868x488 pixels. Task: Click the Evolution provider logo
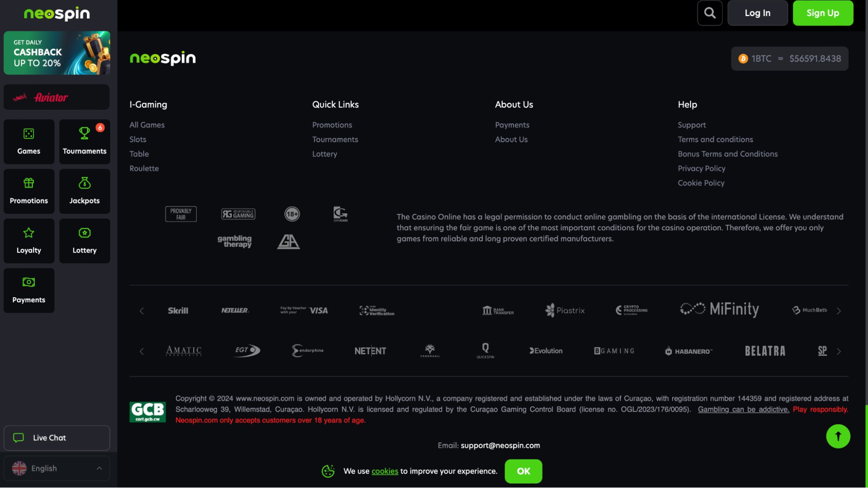pyautogui.click(x=546, y=351)
